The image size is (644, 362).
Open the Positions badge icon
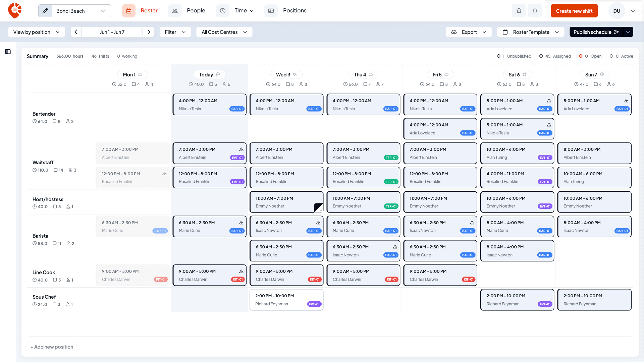point(271,11)
